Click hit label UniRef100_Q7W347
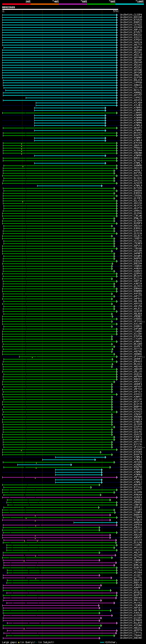This screenshot has height=644, width=146. (131, 414)
